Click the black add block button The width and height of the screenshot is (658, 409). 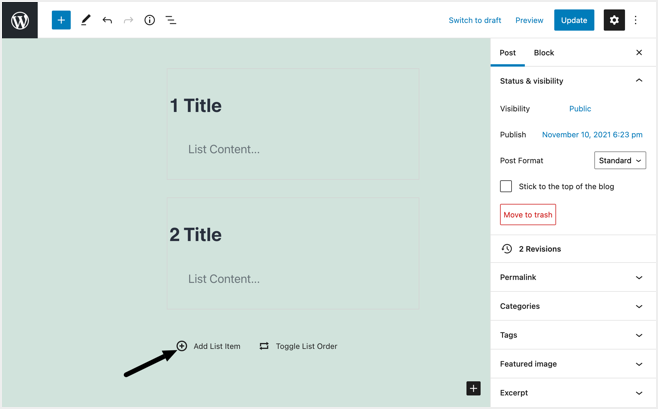[473, 388]
